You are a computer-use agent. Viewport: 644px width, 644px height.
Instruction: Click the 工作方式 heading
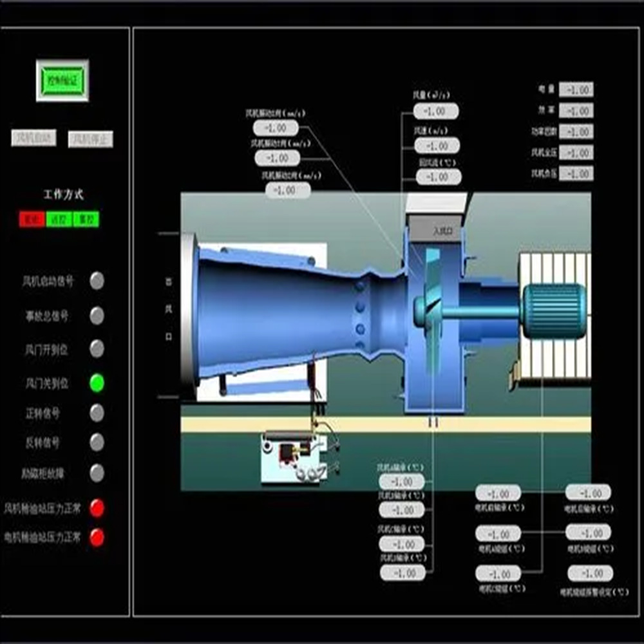point(64,194)
